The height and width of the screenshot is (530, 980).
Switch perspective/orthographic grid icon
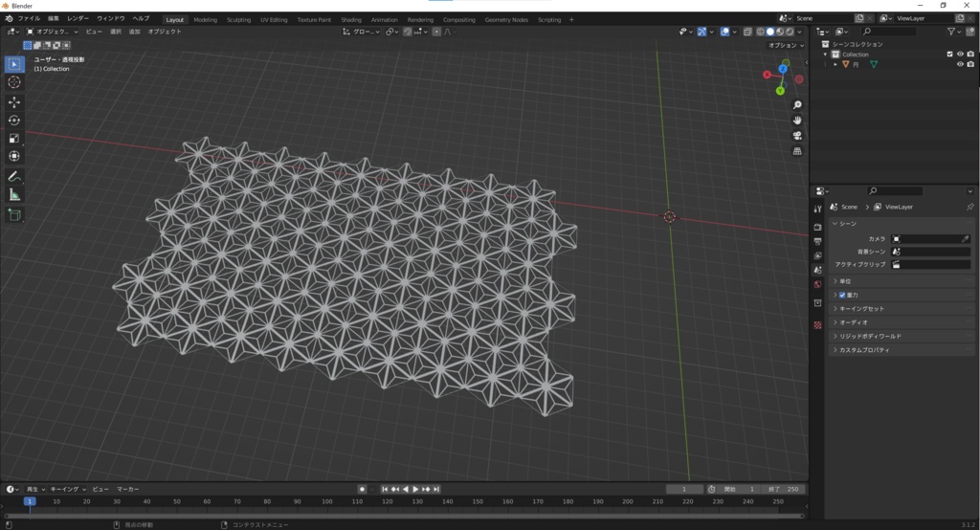[797, 151]
